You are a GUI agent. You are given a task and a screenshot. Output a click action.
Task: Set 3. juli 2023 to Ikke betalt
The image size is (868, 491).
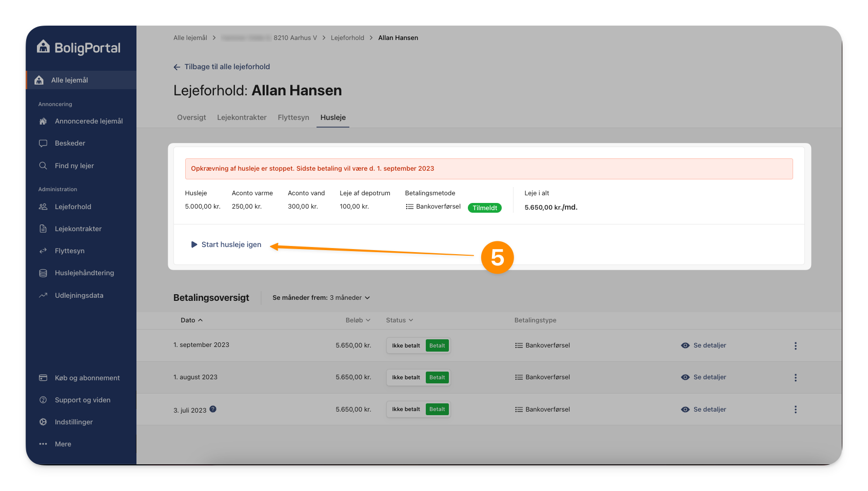406,410
